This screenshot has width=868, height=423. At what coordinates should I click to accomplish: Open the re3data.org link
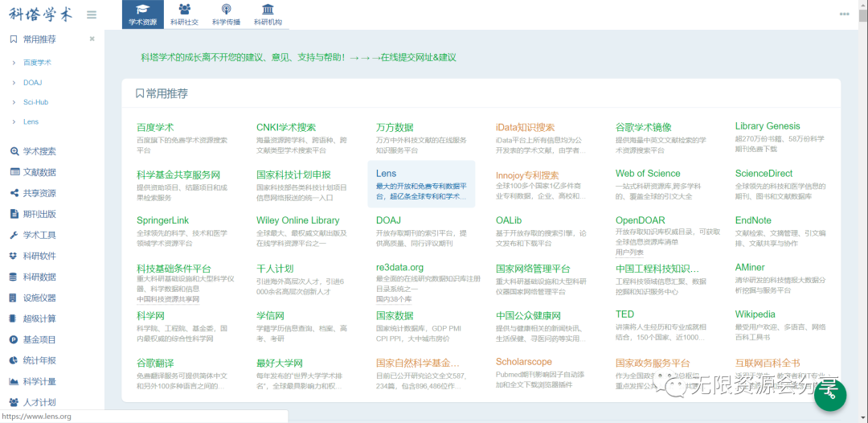pyautogui.click(x=399, y=268)
